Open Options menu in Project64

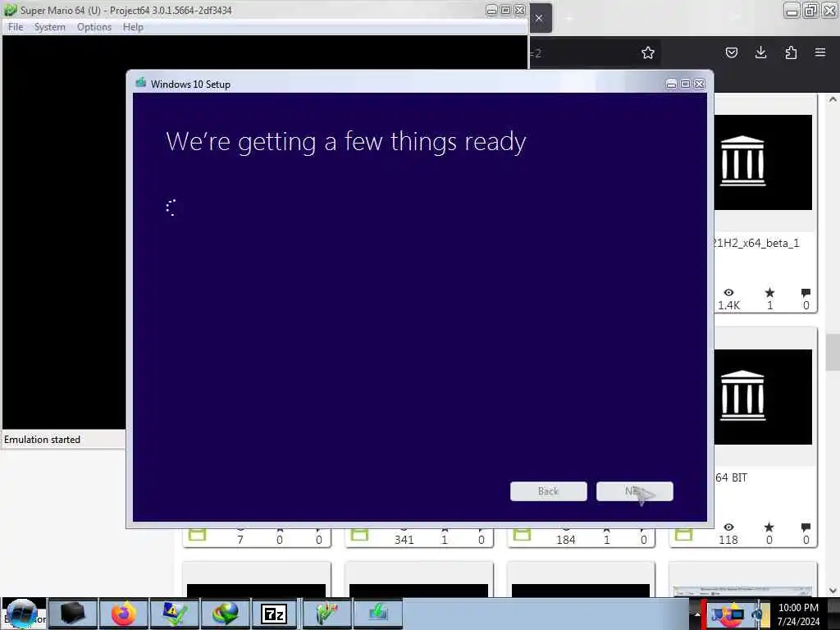tap(94, 27)
